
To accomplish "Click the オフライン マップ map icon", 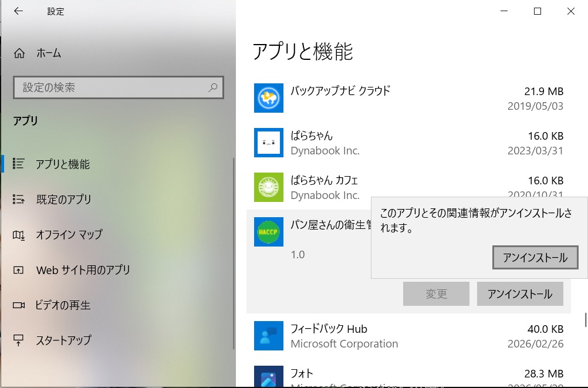I will (x=18, y=235).
